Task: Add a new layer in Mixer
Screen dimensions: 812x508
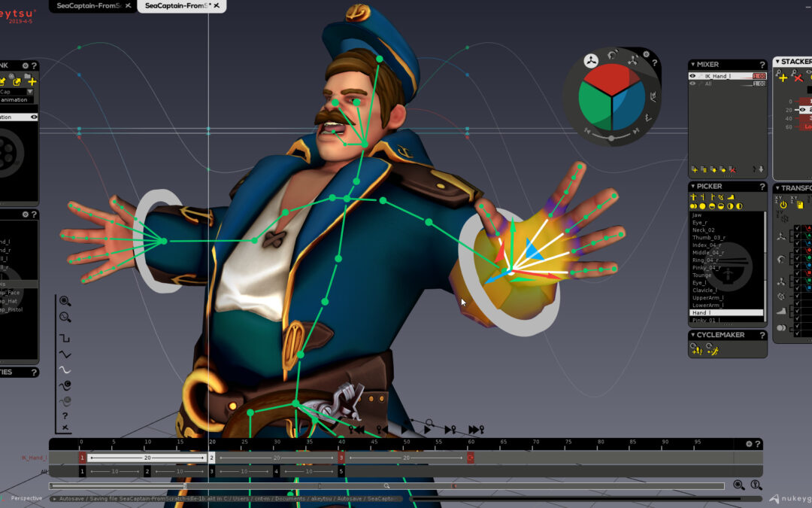Action: (x=695, y=169)
